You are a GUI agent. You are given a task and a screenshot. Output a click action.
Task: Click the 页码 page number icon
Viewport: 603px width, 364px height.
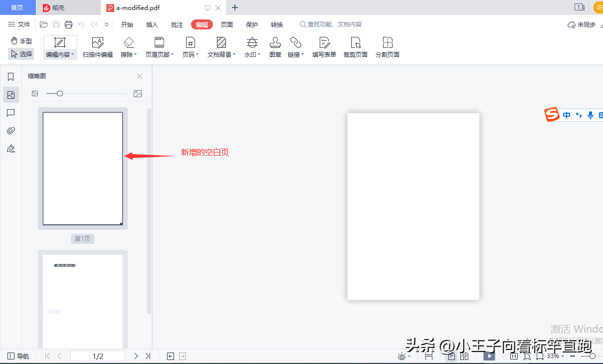190,42
